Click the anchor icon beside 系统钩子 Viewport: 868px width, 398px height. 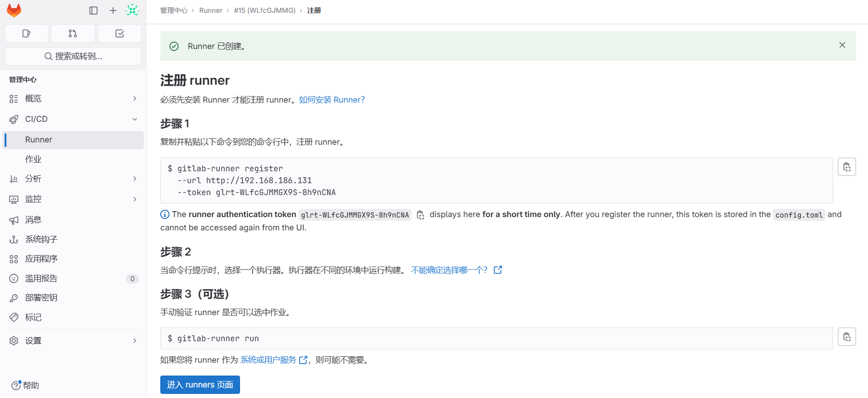point(14,240)
